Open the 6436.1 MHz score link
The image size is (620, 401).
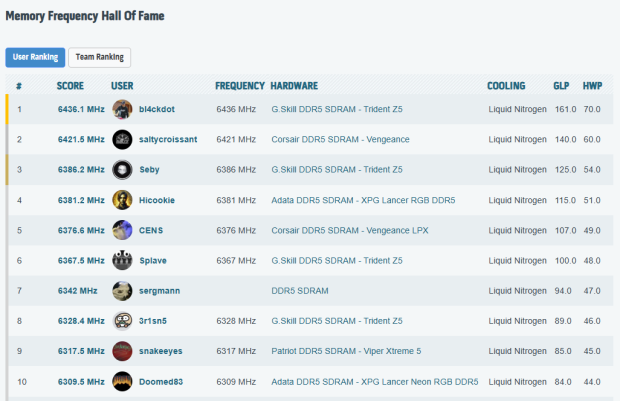[80, 109]
